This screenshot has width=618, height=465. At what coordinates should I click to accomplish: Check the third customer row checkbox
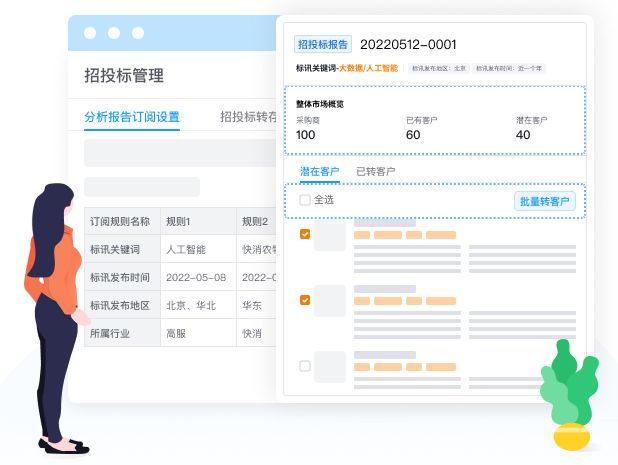[x=305, y=365]
